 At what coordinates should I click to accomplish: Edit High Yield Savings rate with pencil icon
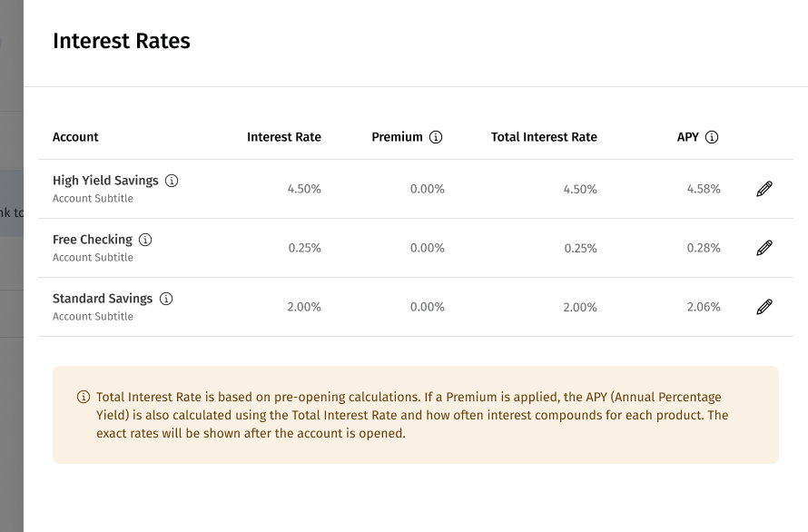pyautogui.click(x=764, y=189)
